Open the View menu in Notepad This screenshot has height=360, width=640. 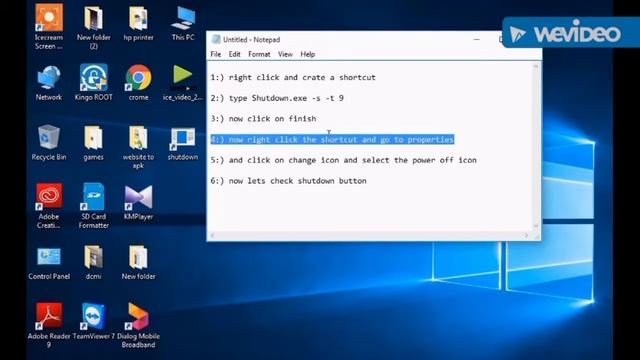click(x=285, y=54)
